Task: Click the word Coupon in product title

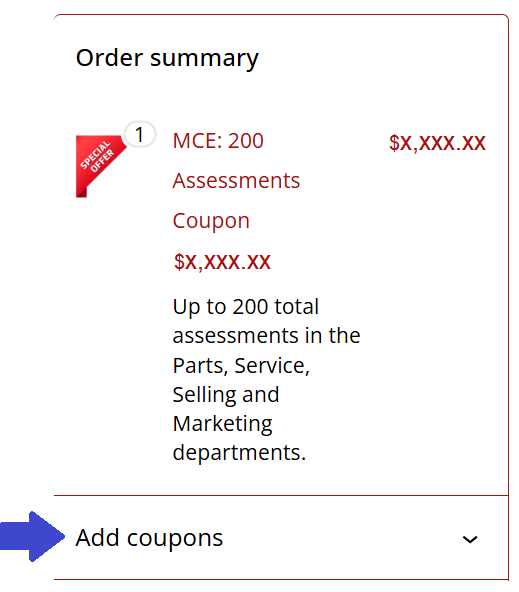Action: 211,221
